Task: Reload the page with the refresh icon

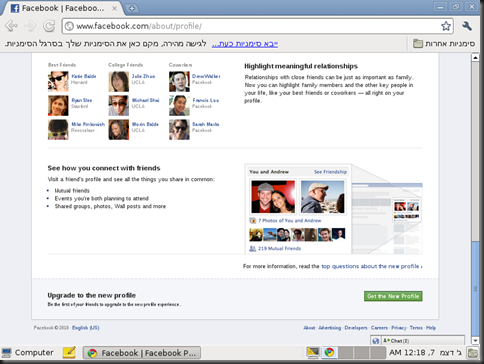Action: point(50,26)
